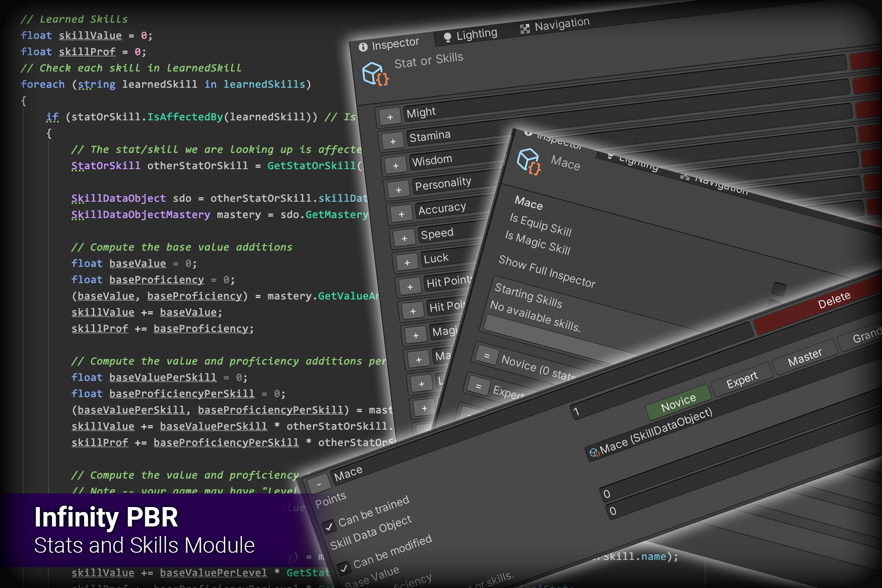Click the Might name field
Image resolution: width=882 pixels, height=588 pixels.
625,89
